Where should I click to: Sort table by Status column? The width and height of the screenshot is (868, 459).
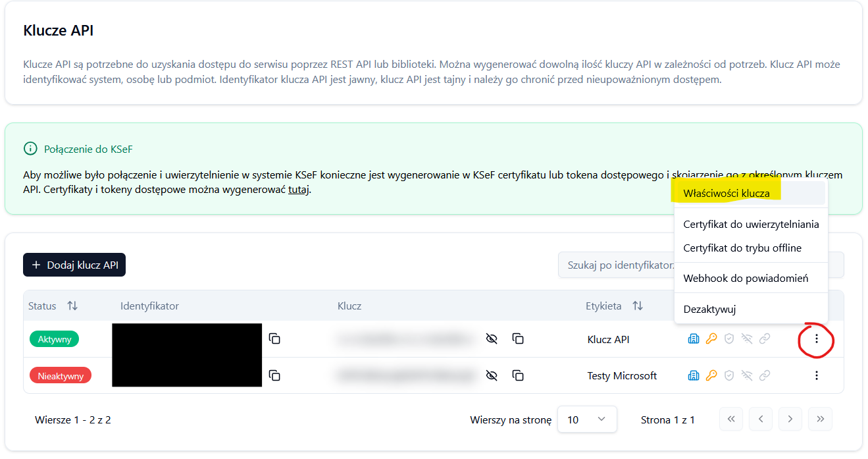pyautogui.click(x=72, y=306)
